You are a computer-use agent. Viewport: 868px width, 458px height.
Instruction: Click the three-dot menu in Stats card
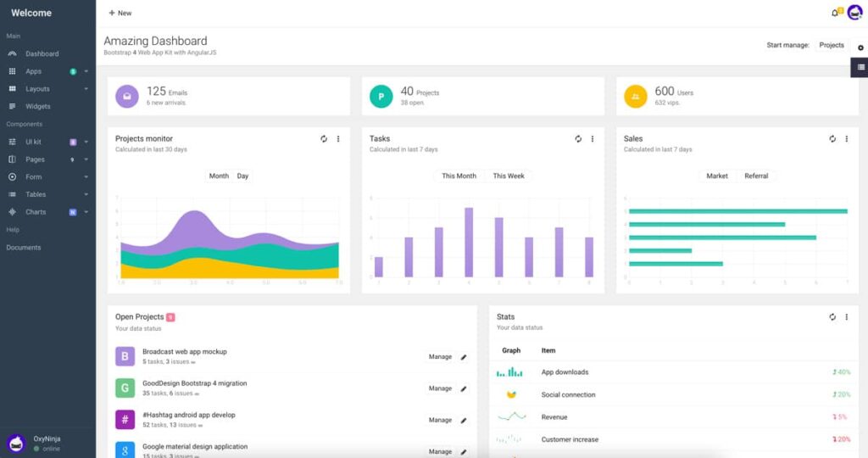click(x=846, y=317)
